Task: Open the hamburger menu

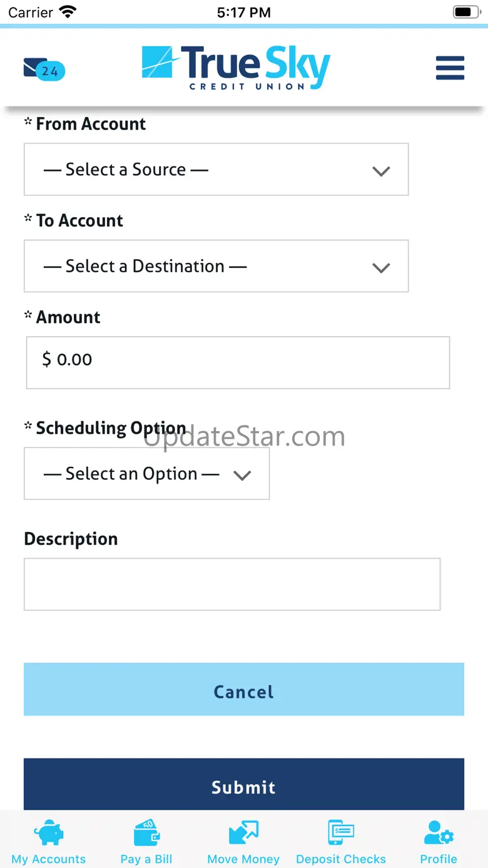Action: tap(450, 68)
